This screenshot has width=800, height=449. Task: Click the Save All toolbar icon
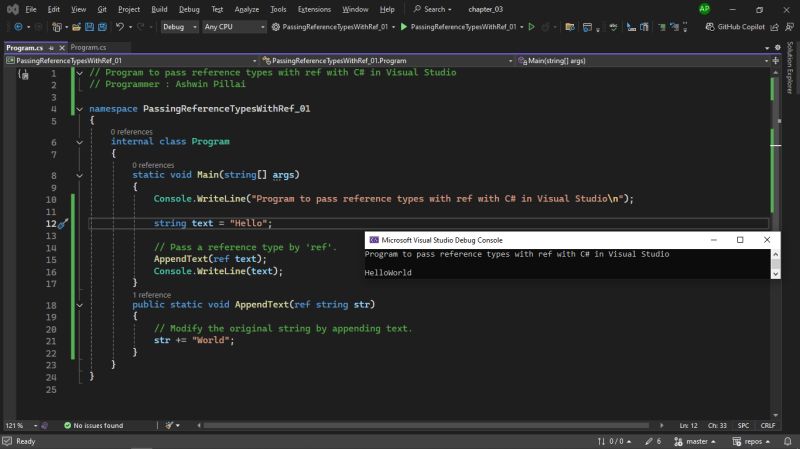coord(103,27)
